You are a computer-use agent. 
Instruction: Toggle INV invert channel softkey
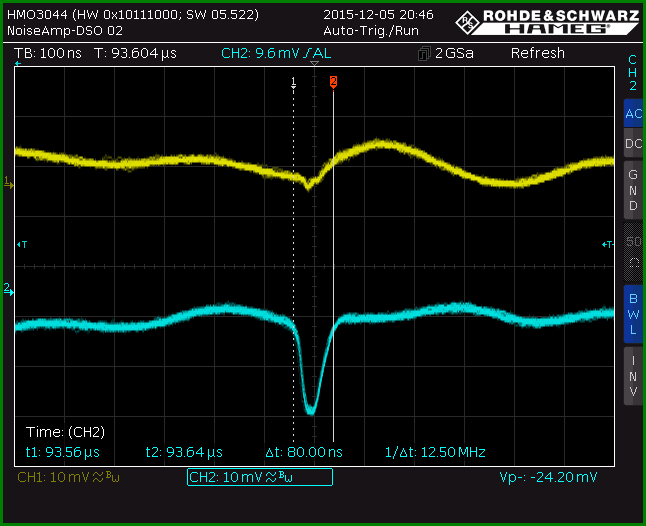(633, 376)
